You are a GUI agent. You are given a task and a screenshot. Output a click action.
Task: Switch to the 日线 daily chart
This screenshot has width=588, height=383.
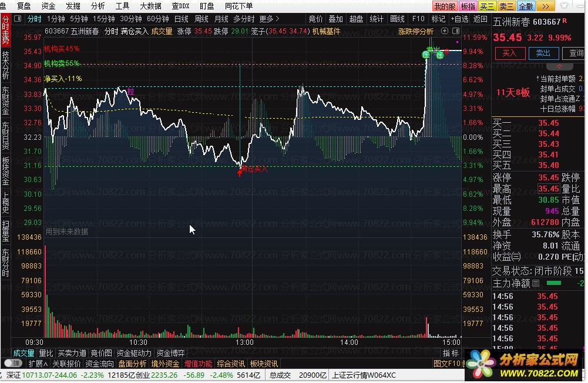click(182, 19)
